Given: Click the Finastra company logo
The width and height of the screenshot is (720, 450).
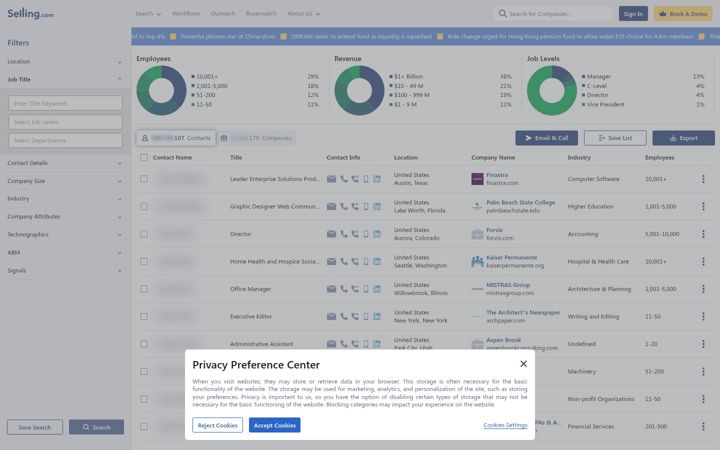Looking at the screenshot, I should pos(477,179).
